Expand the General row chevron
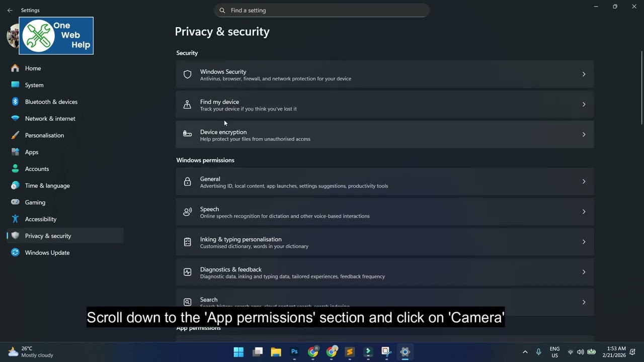The image size is (644, 362). (x=584, y=182)
